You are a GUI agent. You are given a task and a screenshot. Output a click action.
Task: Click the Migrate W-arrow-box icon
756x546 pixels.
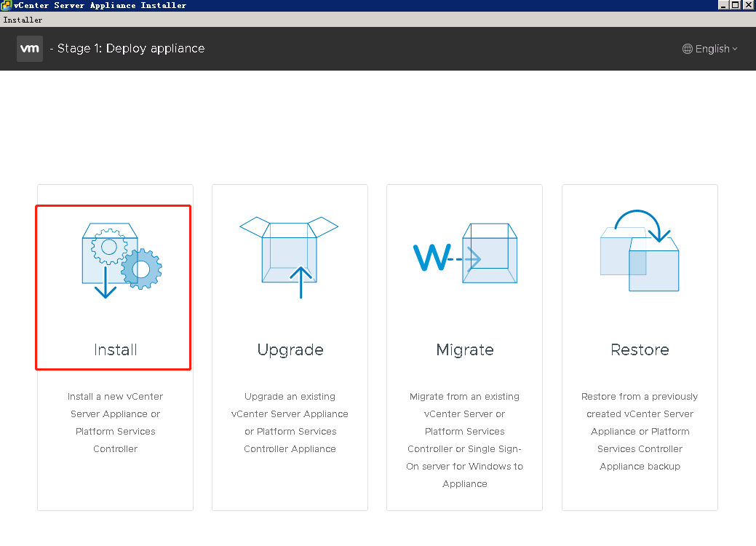465,253
